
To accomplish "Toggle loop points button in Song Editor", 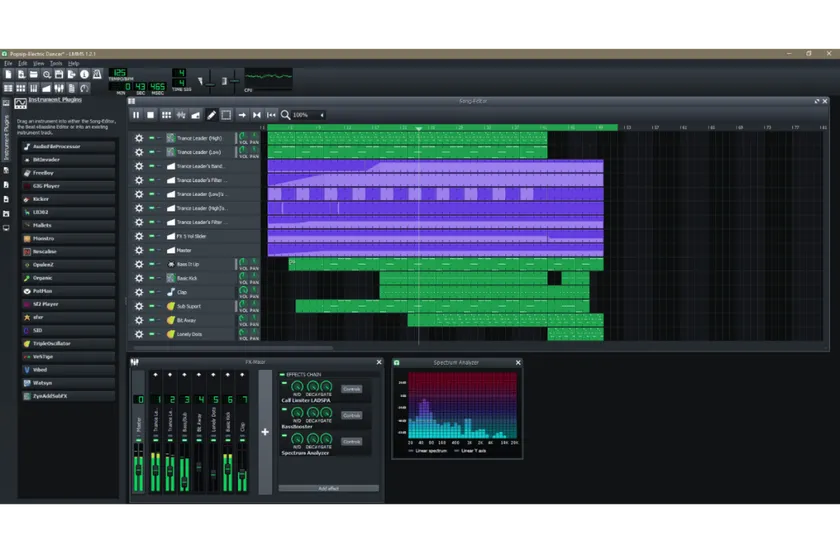I will pyautogui.click(x=257, y=115).
